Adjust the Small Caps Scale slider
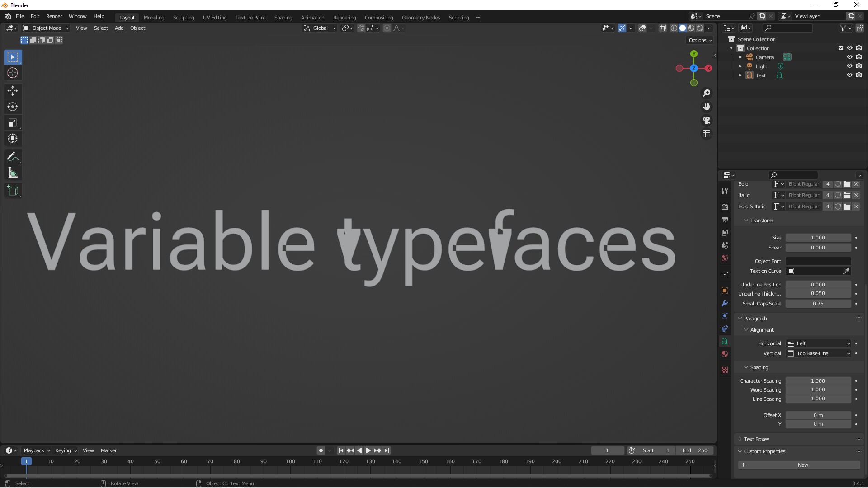Image resolution: width=868 pixels, height=488 pixels. point(818,304)
